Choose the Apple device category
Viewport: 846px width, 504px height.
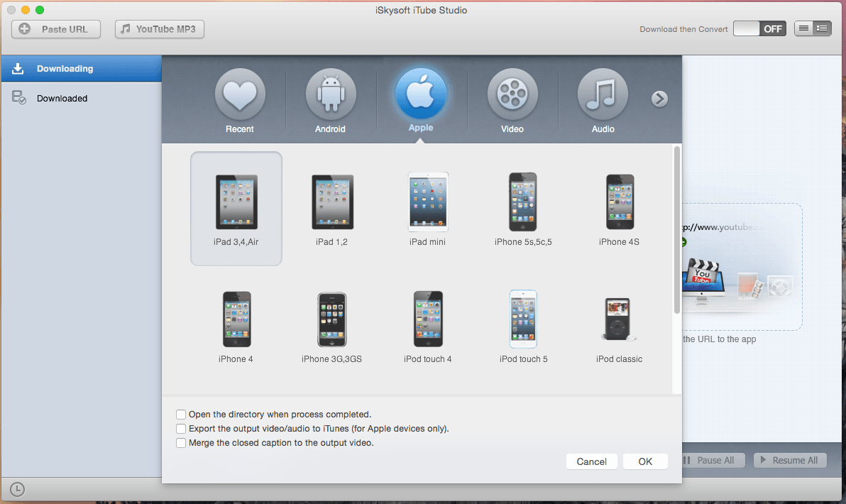[421, 100]
